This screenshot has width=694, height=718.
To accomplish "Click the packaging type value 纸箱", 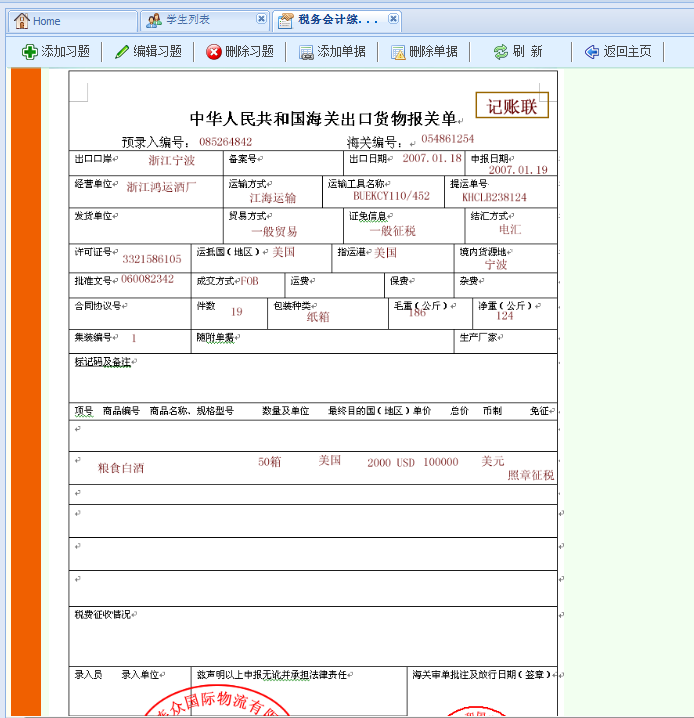I will point(318,317).
